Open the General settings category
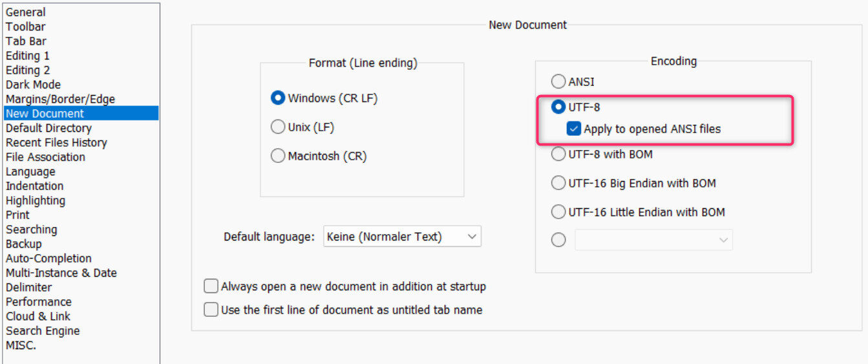Image resolution: width=868 pixels, height=364 pixels. (26, 12)
